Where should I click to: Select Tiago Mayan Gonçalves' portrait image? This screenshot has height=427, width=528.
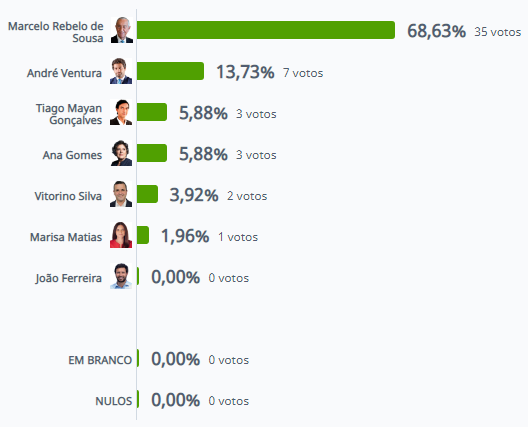click(121, 112)
